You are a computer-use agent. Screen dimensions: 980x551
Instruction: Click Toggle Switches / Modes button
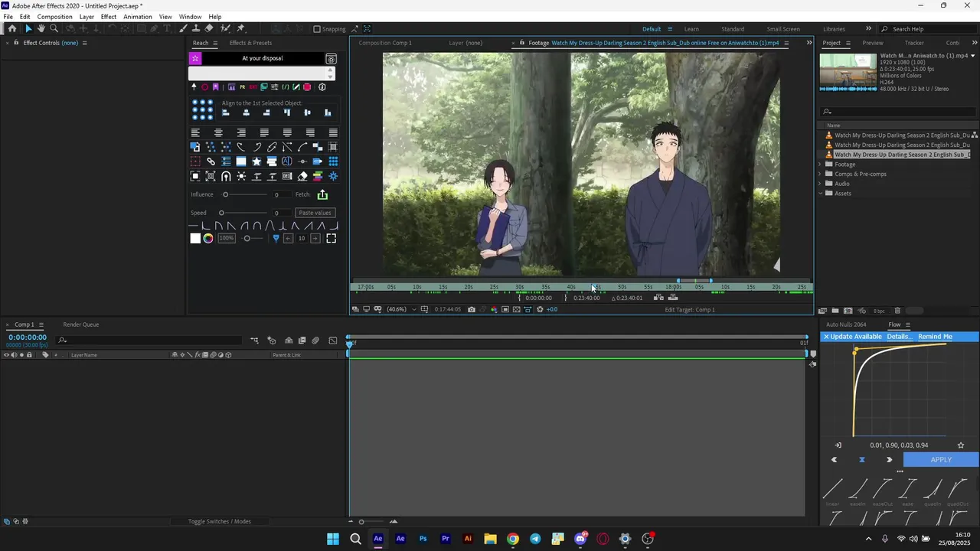click(x=220, y=522)
